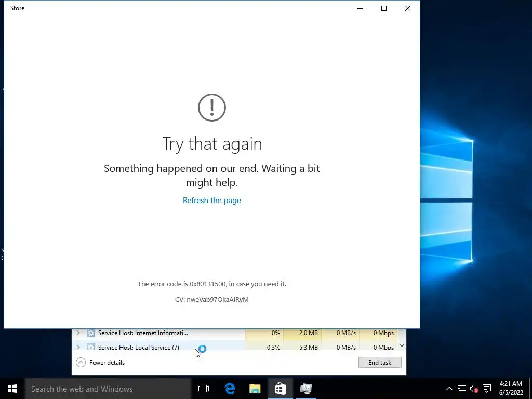Expand Service Host: Local Service (7) row
Screen dimensions: 532x399
(x=78, y=347)
